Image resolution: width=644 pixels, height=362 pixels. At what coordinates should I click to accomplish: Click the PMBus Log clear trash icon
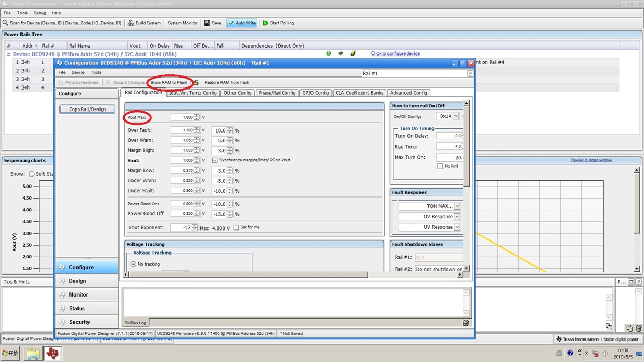click(x=465, y=323)
